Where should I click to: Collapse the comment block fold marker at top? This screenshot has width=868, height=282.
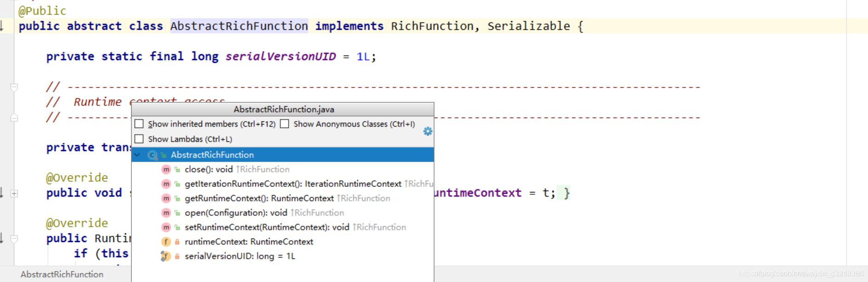tap(14, 87)
